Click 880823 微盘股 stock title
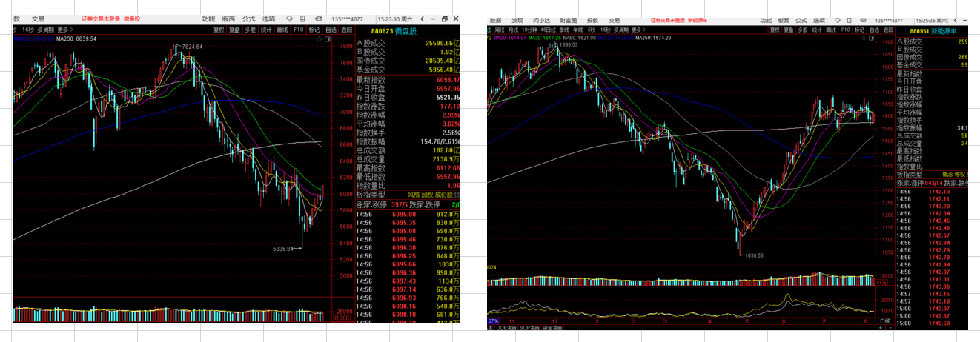Image resolution: width=980 pixels, height=342 pixels. point(394,30)
